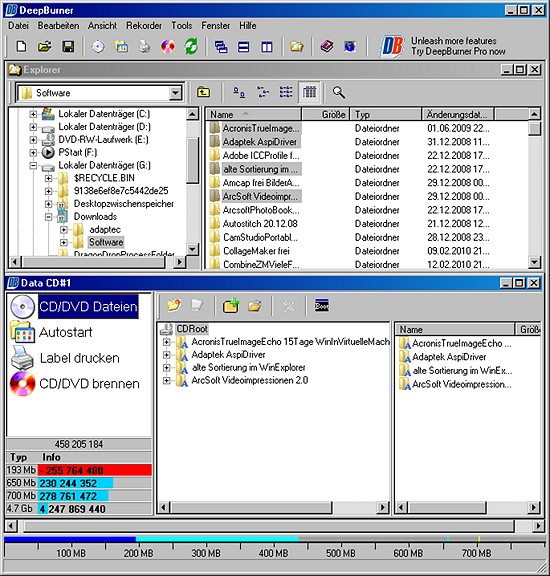This screenshot has width=550, height=576.
Task: Open the Software folder path dropdown
Action: pyautogui.click(x=176, y=93)
